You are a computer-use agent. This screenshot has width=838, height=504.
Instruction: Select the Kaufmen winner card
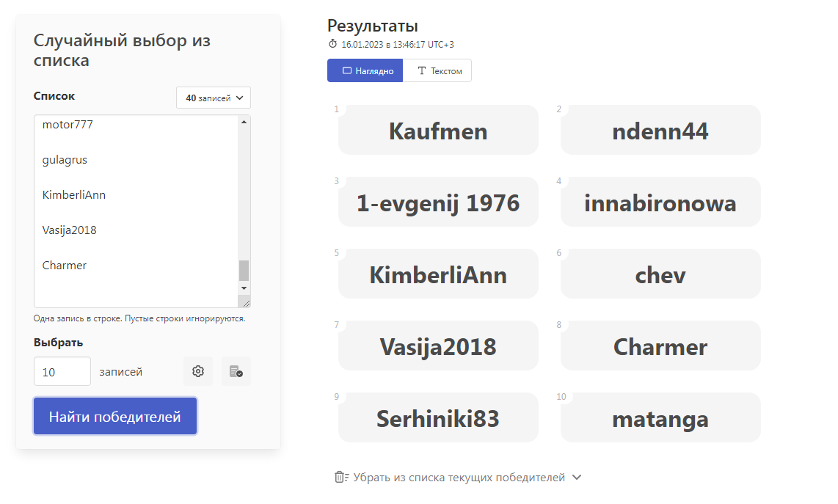438,131
